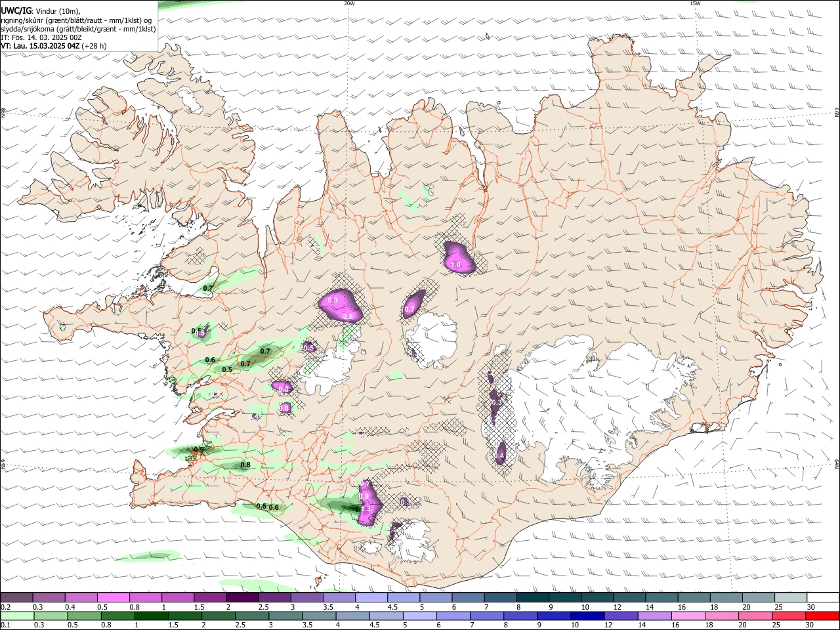Click the '1.3' snowfall value on the map
This screenshot has height=630, width=840.
(366, 509)
